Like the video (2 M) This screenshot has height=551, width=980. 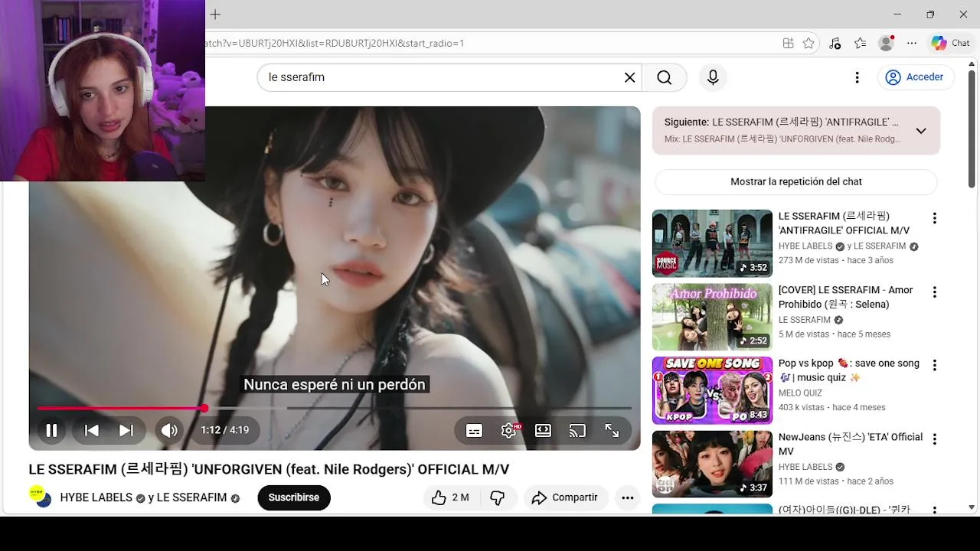451,497
